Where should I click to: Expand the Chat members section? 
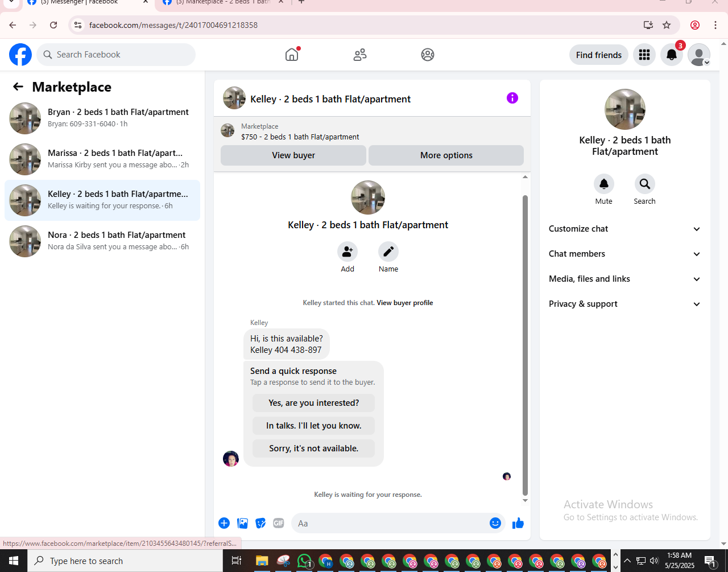click(624, 254)
